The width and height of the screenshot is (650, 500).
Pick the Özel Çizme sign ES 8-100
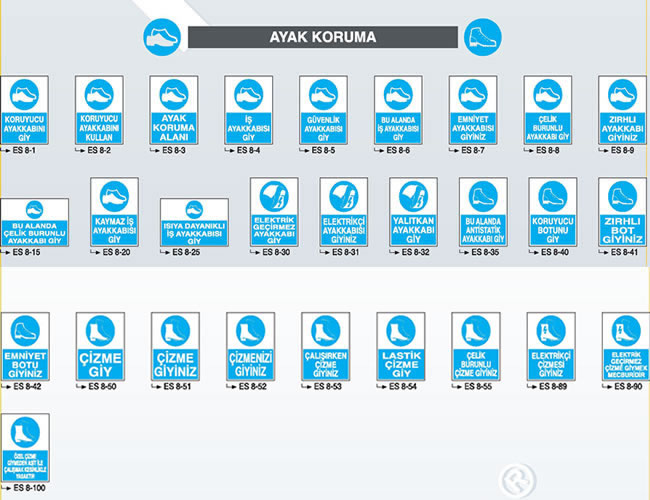(x=25, y=448)
